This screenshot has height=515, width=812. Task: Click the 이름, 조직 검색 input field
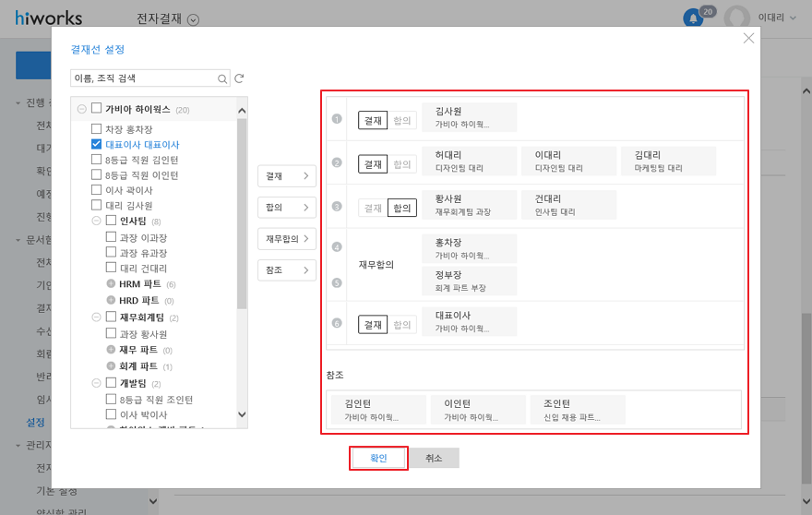(x=143, y=79)
